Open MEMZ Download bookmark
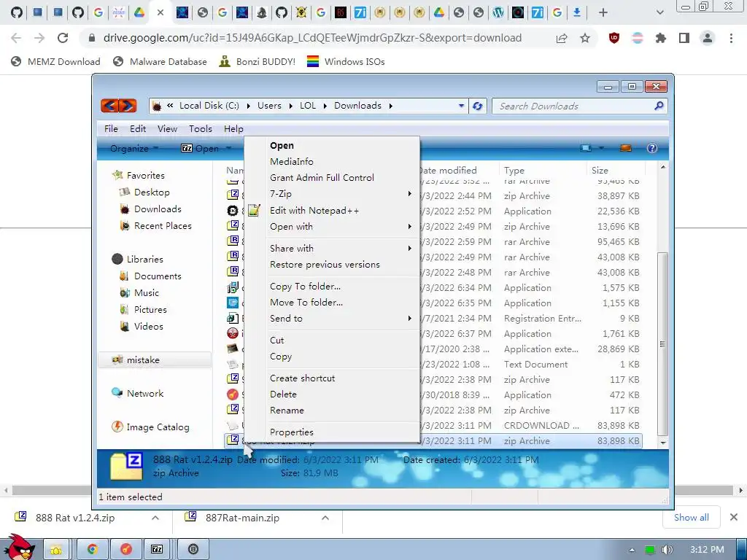Viewport: 747px width, 560px height. pyautogui.click(x=55, y=61)
